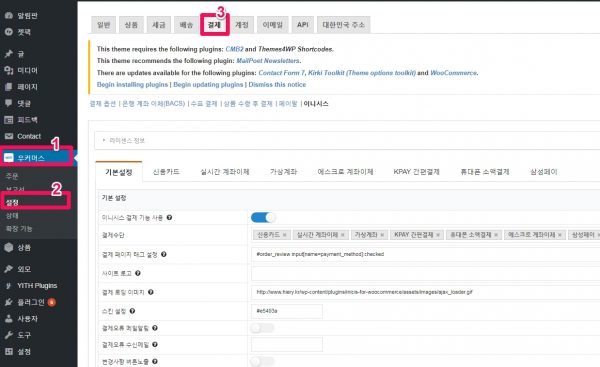
Task: Switch to the 대한민국 주소 tab
Action: [x=343, y=25]
